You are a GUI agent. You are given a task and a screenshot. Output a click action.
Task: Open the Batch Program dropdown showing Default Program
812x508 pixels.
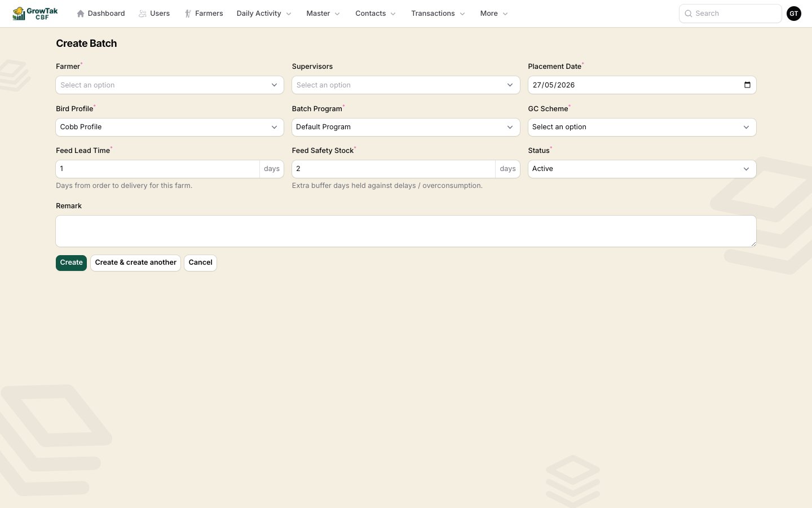tap(406, 127)
